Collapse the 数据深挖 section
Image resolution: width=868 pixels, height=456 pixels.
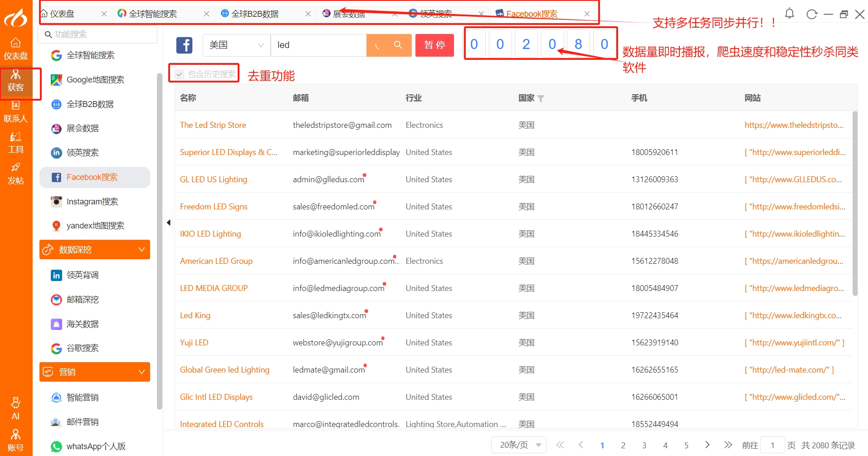[95, 250]
